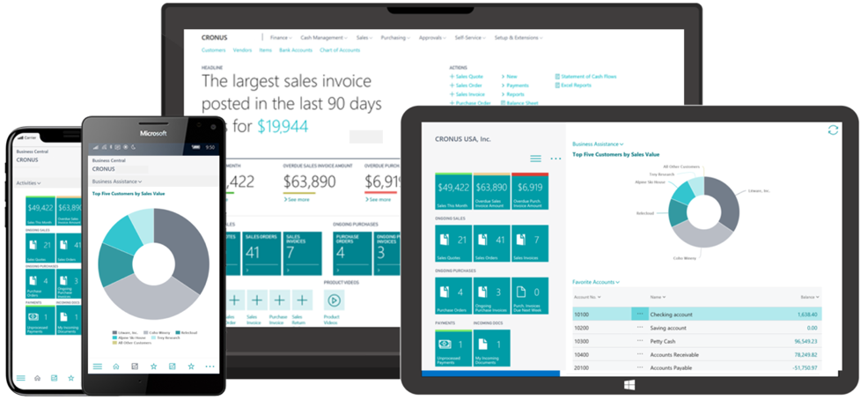Image resolution: width=868 pixels, height=400 pixels.
Task: Click account number 10400 in tablet table
Action: click(x=581, y=354)
